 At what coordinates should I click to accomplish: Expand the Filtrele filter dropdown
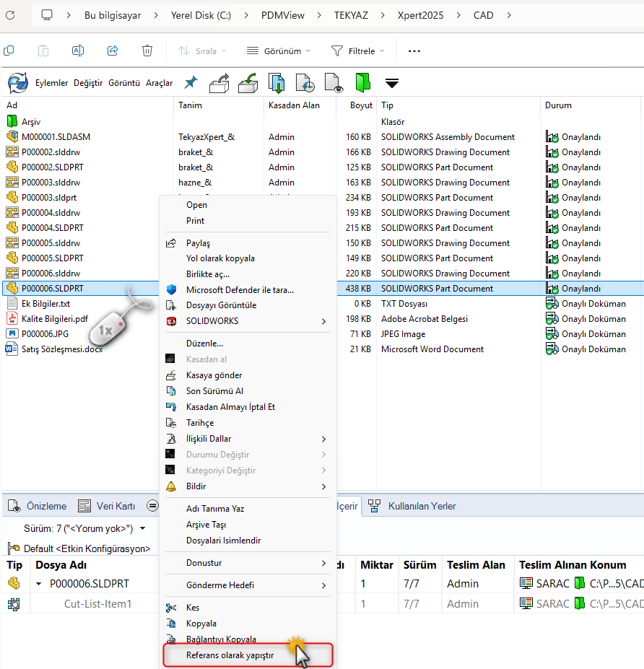point(358,51)
